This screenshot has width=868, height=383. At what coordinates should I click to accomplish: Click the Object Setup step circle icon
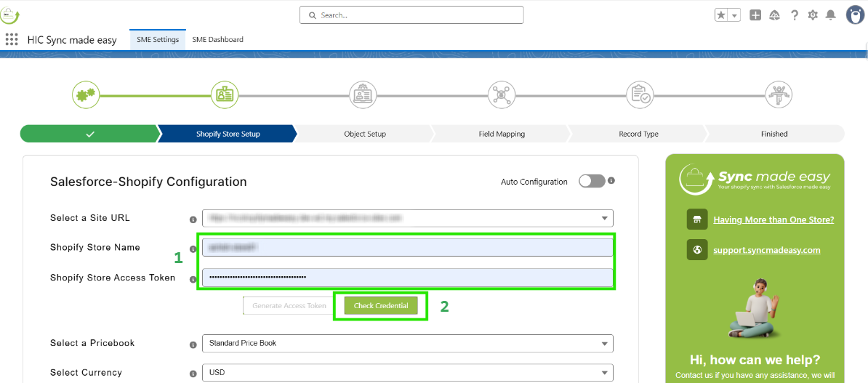[363, 94]
